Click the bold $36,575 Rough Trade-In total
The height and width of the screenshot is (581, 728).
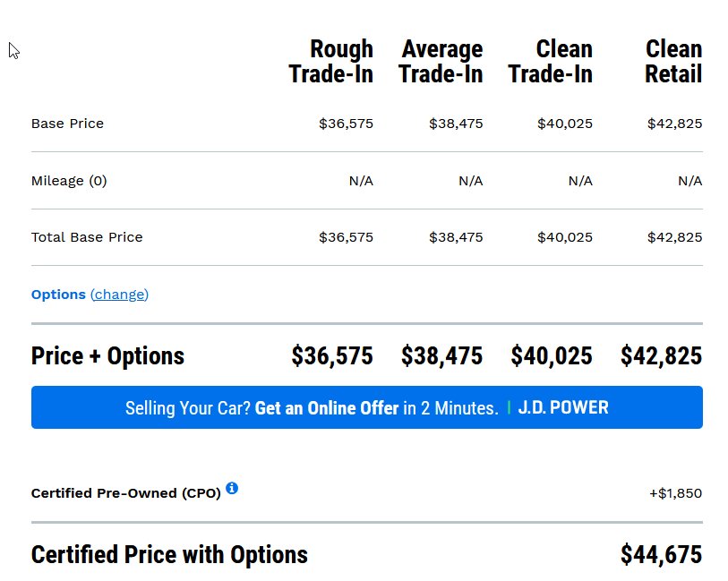tap(332, 356)
